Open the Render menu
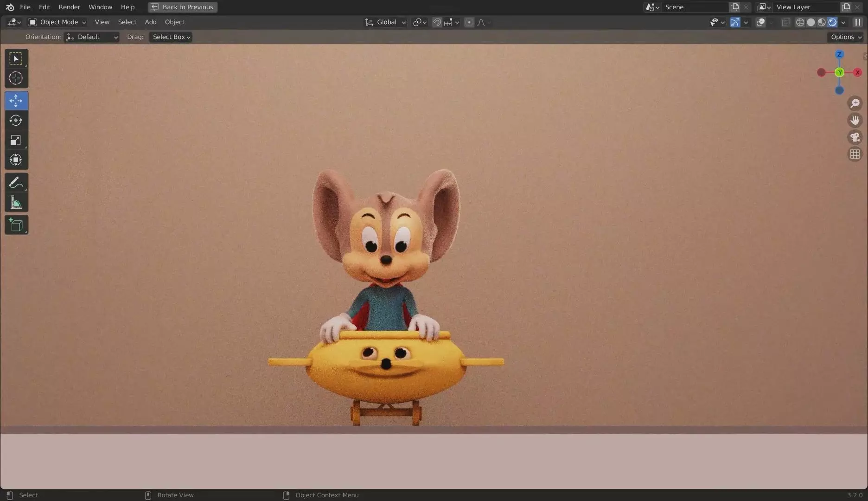Image resolution: width=868 pixels, height=501 pixels. (70, 7)
